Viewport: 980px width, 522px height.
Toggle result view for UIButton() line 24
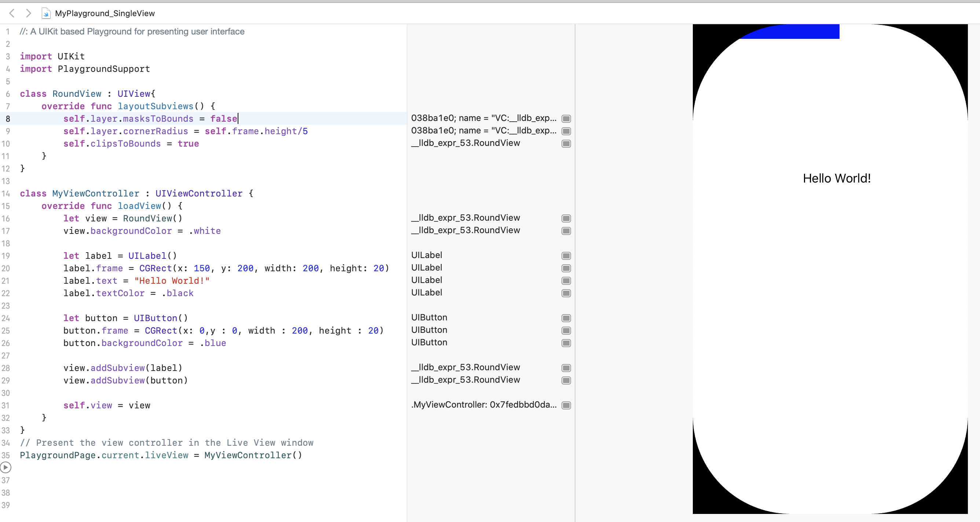point(566,318)
